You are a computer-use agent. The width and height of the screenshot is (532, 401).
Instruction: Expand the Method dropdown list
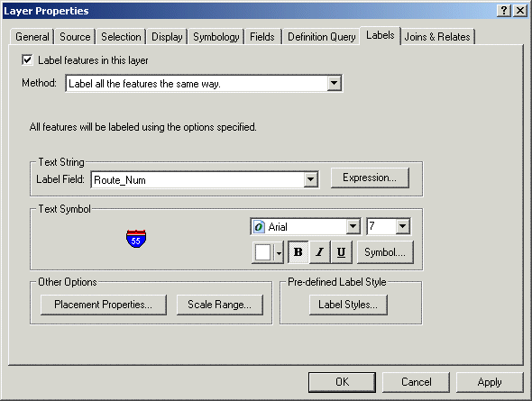[335, 83]
